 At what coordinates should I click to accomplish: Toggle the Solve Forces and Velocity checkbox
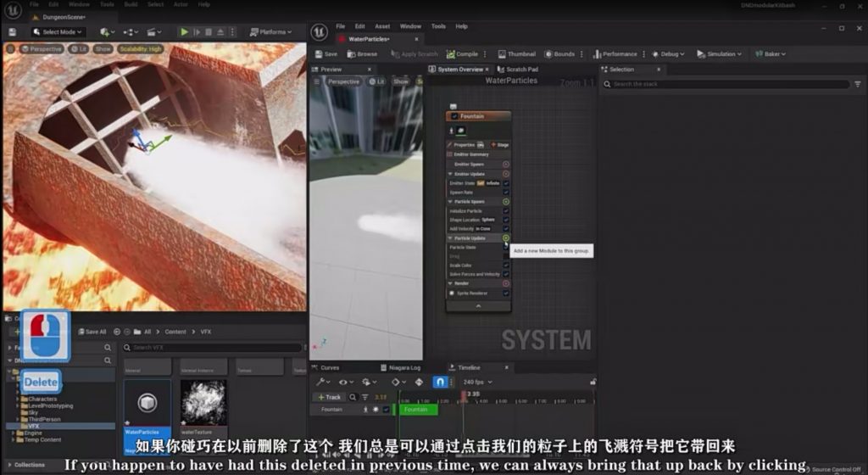click(506, 274)
